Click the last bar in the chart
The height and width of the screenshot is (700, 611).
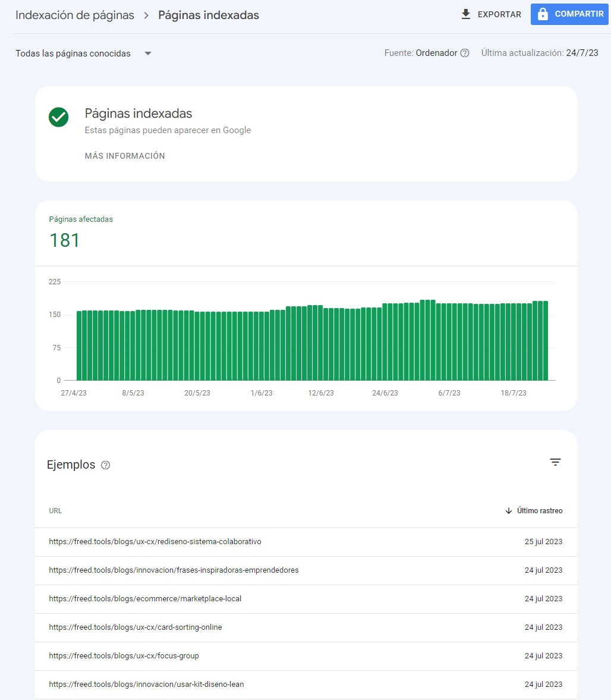point(546,341)
